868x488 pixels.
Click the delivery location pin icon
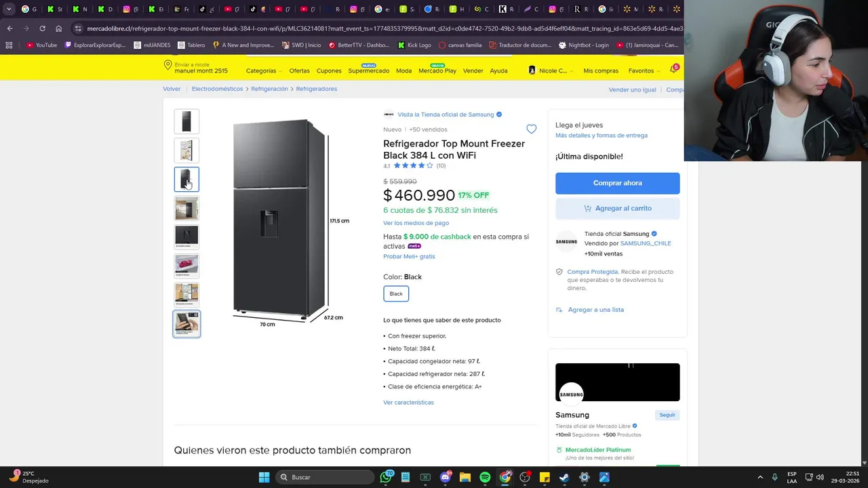(x=167, y=65)
